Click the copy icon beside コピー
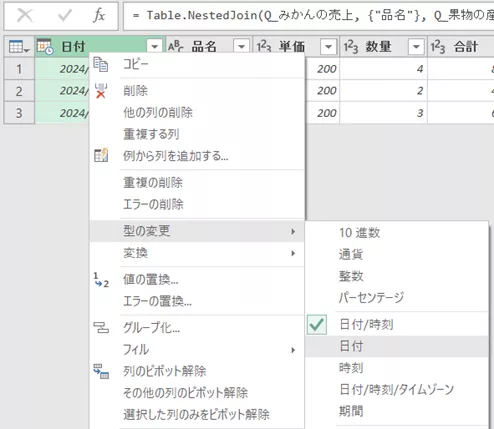 (x=101, y=64)
